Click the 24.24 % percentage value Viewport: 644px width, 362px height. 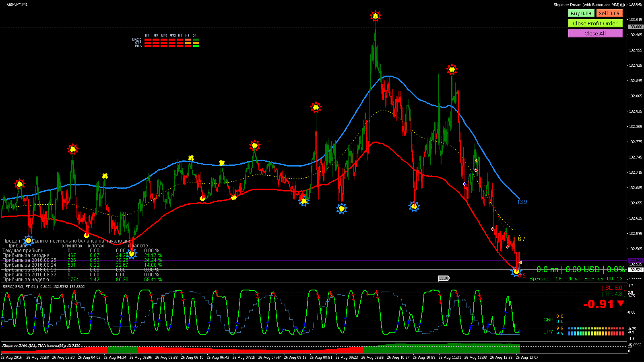pyautogui.click(x=153, y=260)
